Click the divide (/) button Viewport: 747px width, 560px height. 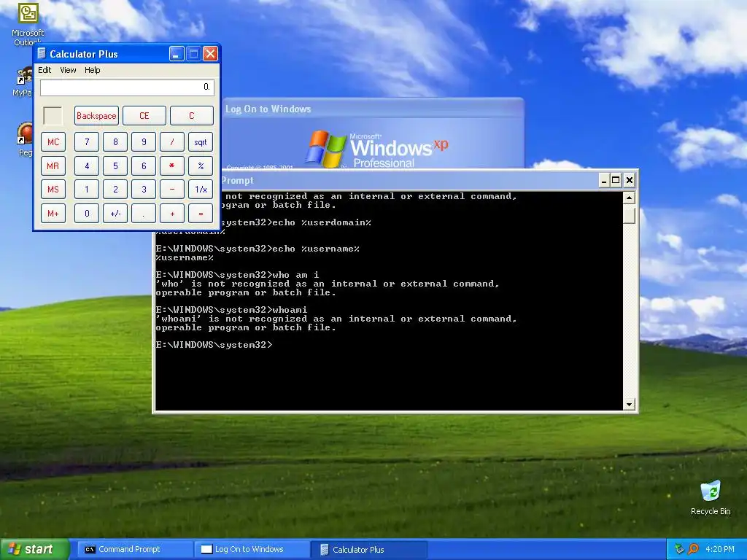click(x=172, y=142)
